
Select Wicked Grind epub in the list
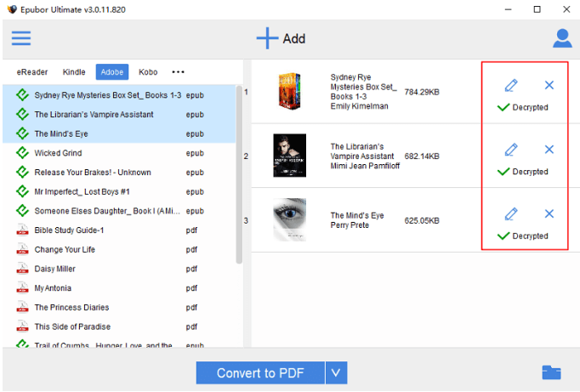coord(58,153)
